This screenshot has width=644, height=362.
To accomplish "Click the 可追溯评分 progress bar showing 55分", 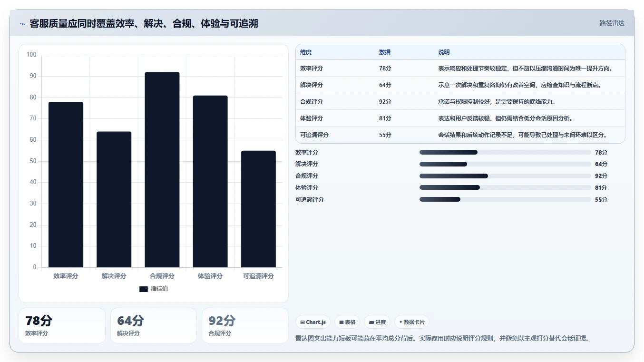I will 505,199.
